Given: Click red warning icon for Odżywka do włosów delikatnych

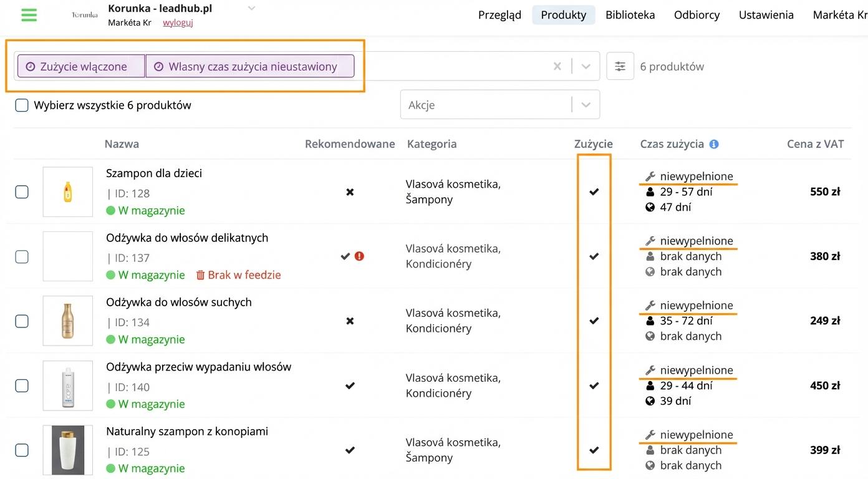Looking at the screenshot, I should [359, 256].
